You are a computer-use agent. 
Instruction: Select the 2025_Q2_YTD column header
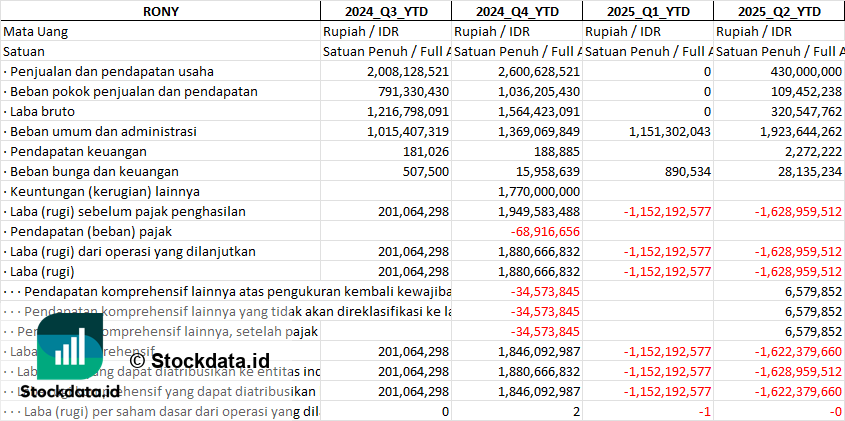pos(779,11)
